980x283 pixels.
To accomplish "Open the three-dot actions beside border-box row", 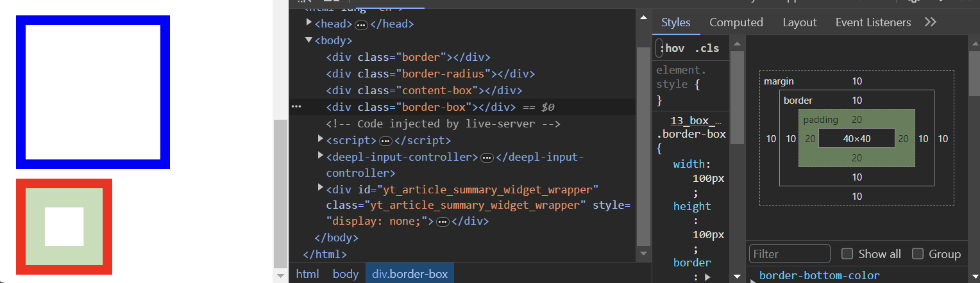I will 296,106.
